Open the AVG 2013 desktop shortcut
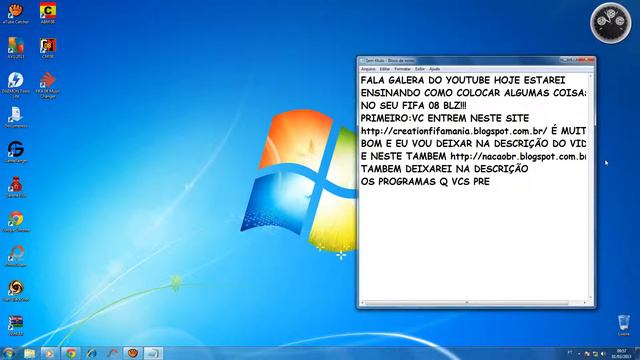The height and width of the screenshot is (360, 640). pyautogui.click(x=16, y=47)
